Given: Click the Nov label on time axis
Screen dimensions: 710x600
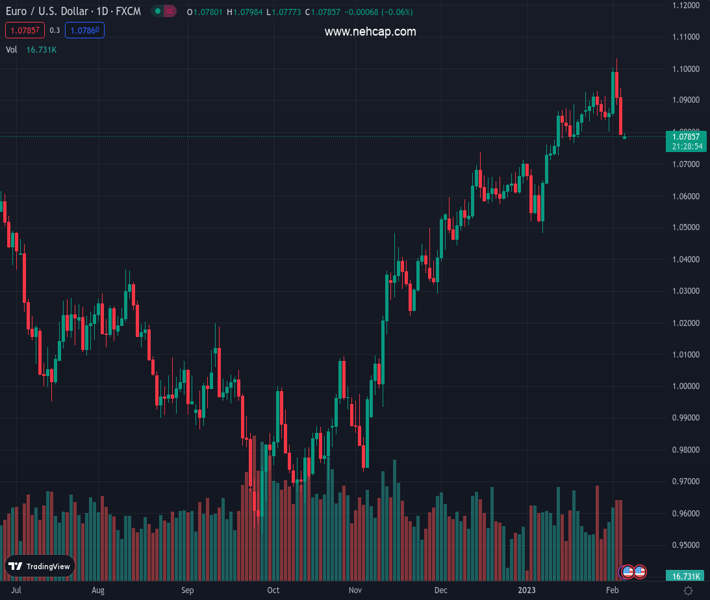Looking at the screenshot, I should pyautogui.click(x=355, y=591).
